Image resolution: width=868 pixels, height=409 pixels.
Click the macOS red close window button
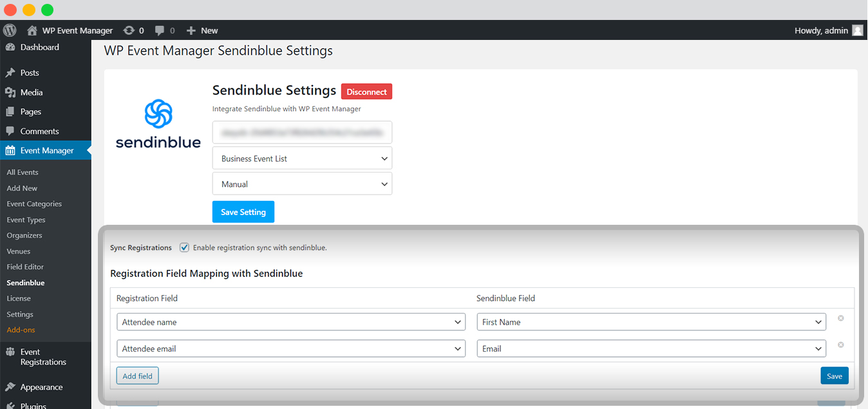10,10
